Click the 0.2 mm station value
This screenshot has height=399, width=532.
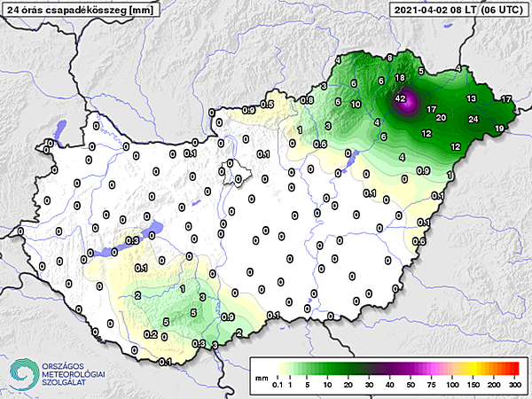[x=151, y=334]
